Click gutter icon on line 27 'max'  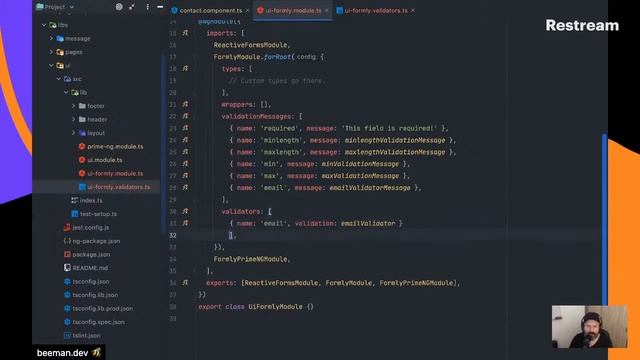click(x=185, y=175)
